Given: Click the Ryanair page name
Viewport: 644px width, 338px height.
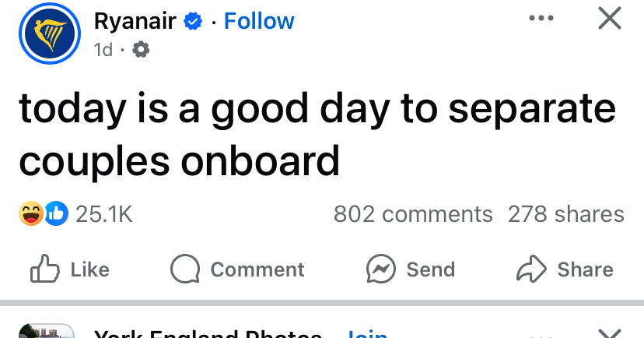Looking at the screenshot, I should coord(136,21).
